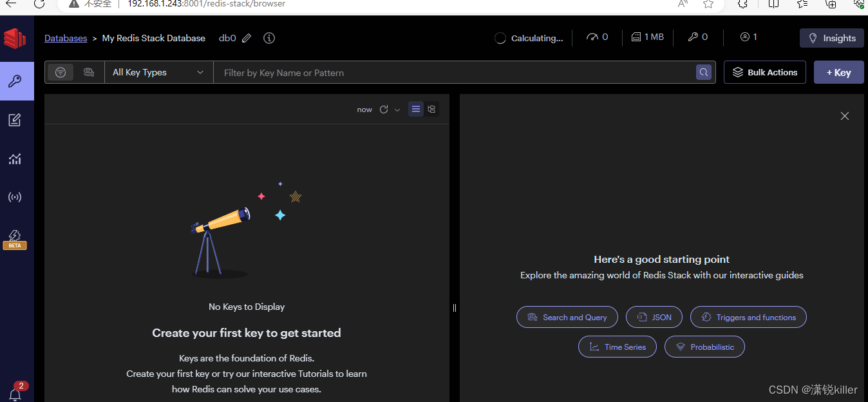This screenshot has height=402, width=868.
Task: Open the Analysis Tools chart icon
Action: tap(15, 158)
